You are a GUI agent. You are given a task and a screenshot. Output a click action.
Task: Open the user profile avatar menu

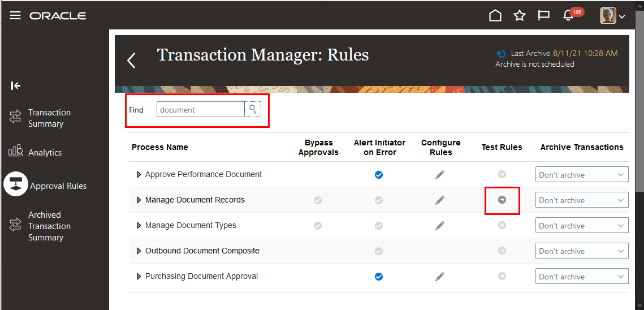point(612,15)
